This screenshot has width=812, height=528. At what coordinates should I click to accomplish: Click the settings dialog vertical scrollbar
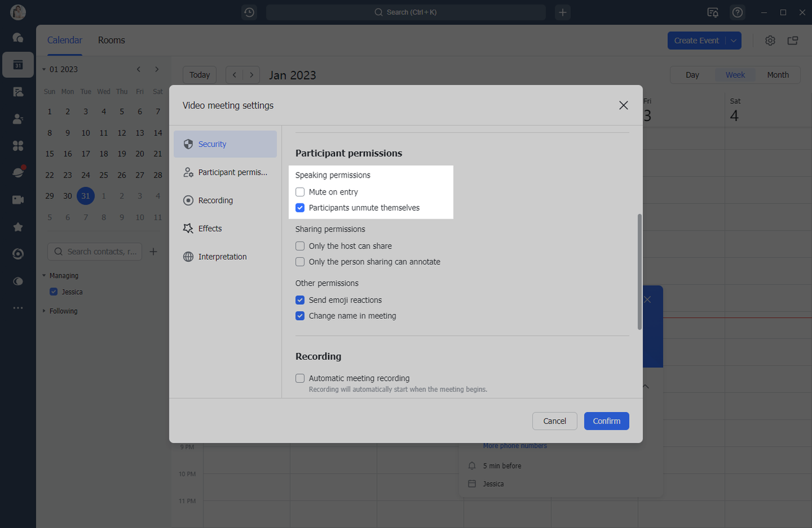[639, 271]
